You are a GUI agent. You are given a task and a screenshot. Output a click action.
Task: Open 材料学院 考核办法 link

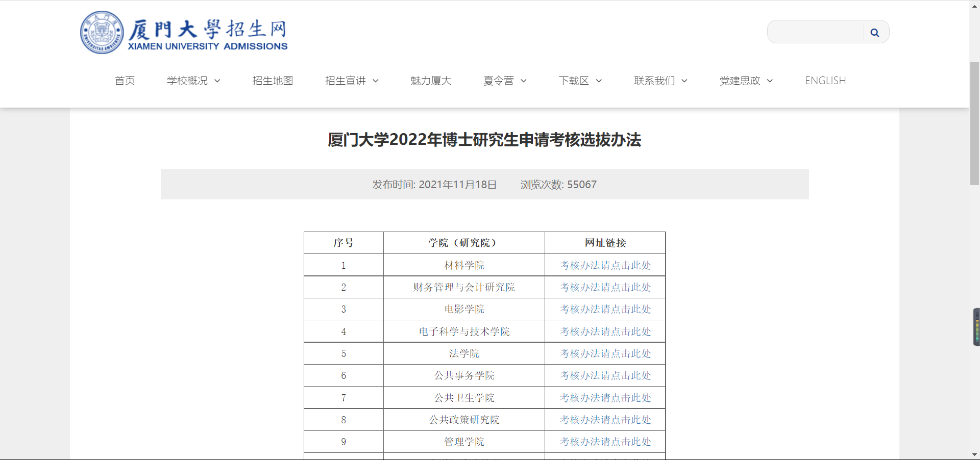pos(605,265)
